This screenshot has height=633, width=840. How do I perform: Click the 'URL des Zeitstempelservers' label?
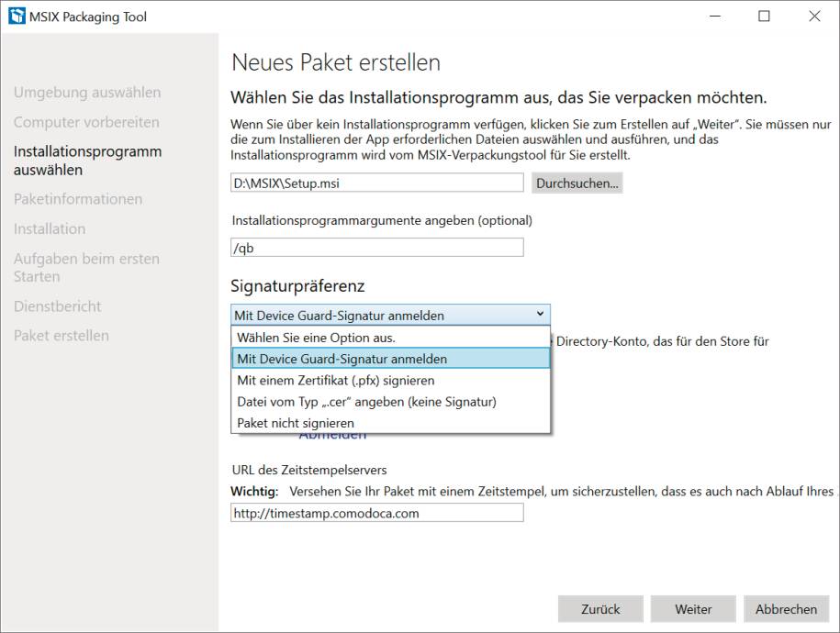click(309, 470)
